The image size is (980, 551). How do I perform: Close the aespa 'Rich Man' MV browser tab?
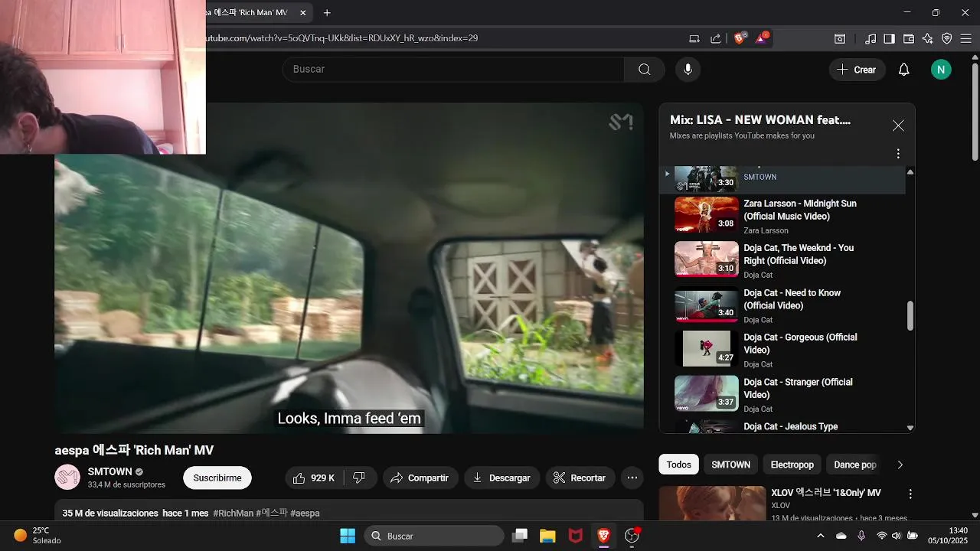[x=303, y=13]
